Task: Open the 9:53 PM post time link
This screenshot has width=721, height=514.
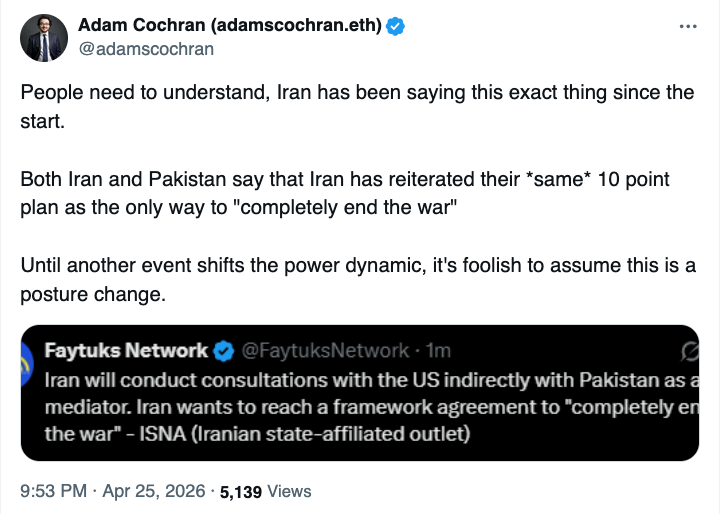Action: tap(51, 491)
